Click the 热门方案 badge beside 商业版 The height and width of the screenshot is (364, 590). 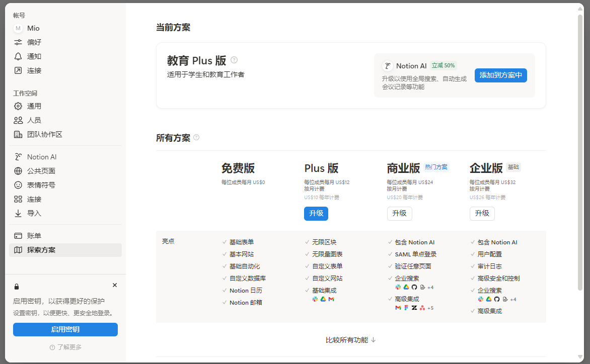[436, 167]
